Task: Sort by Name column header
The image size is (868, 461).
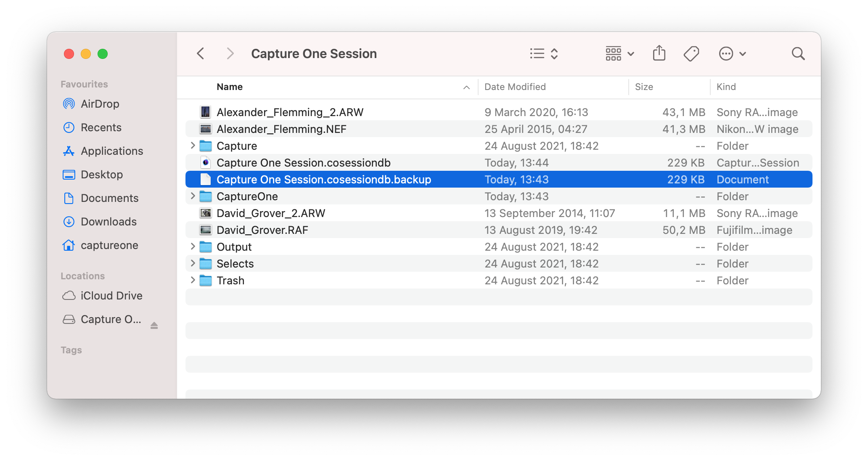Action: click(230, 87)
